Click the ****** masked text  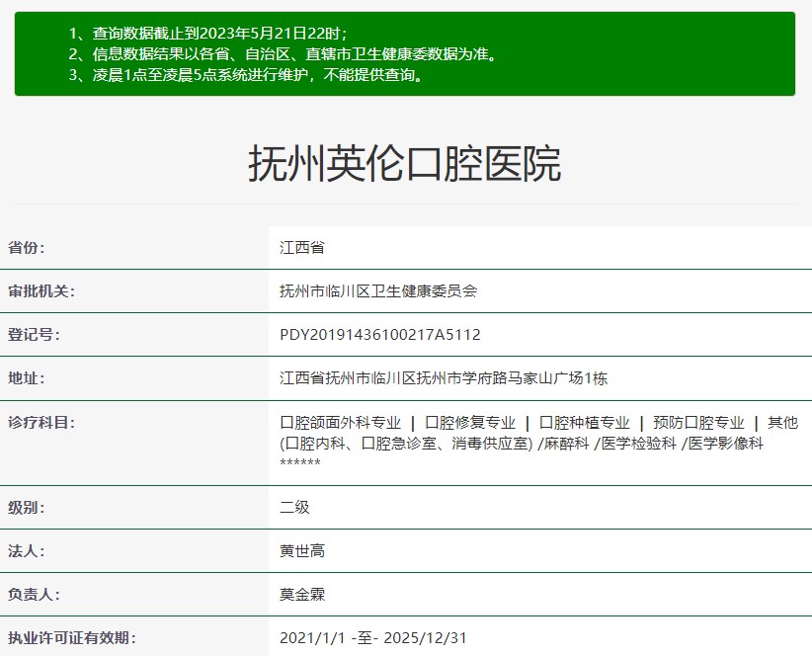tap(300, 461)
